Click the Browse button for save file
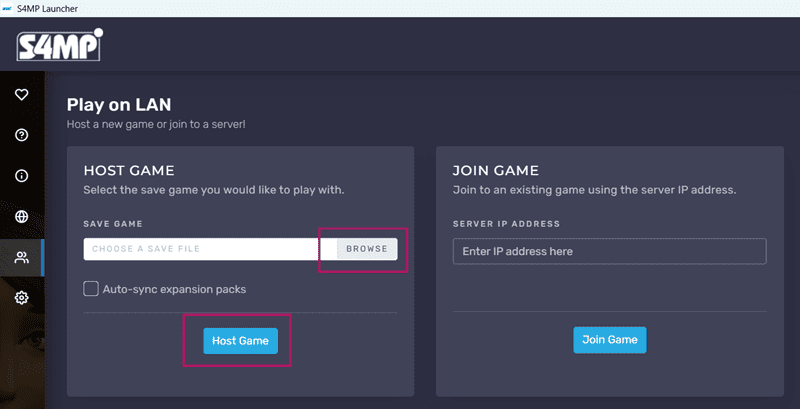Image resolution: width=800 pixels, height=409 pixels. (367, 249)
